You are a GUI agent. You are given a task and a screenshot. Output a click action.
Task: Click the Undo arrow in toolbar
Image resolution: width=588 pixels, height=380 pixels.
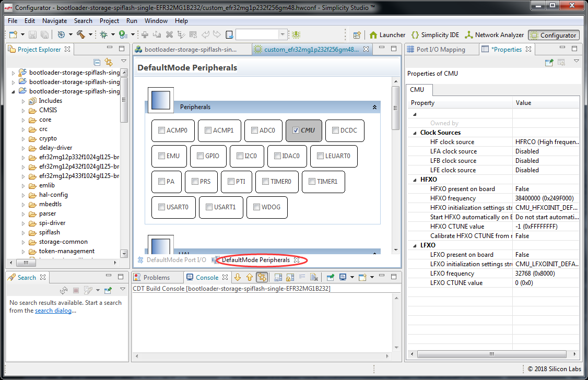click(205, 35)
